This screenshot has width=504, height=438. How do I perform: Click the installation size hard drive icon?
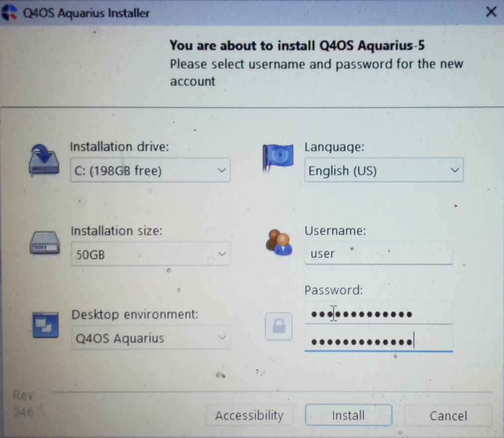point(45,243)
